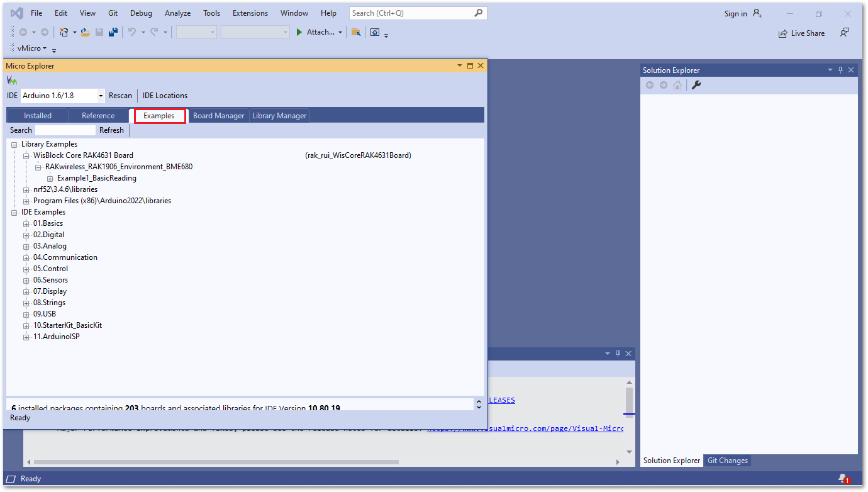The image size is (868, 492).
Task: Click the Save single-disk icon
Action: (x=99, y=32)
